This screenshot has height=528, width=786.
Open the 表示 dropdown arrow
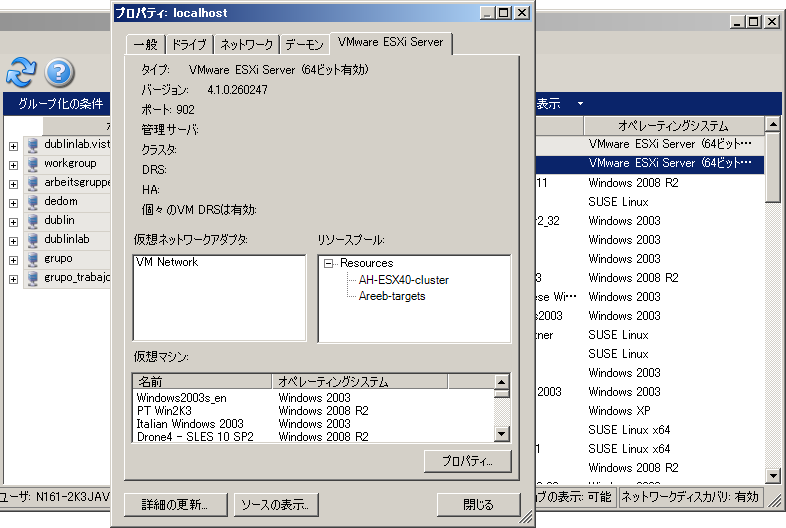click(579, 105)
